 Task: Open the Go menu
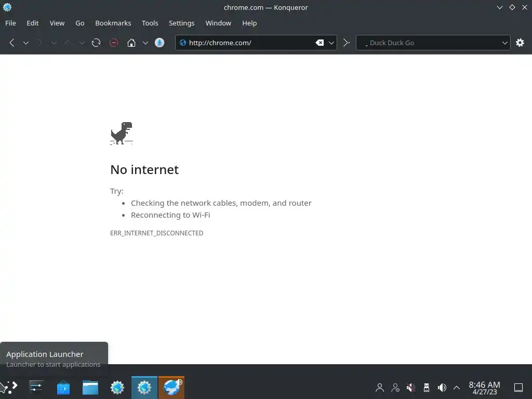pyautogui.click(x=79, y=23)
